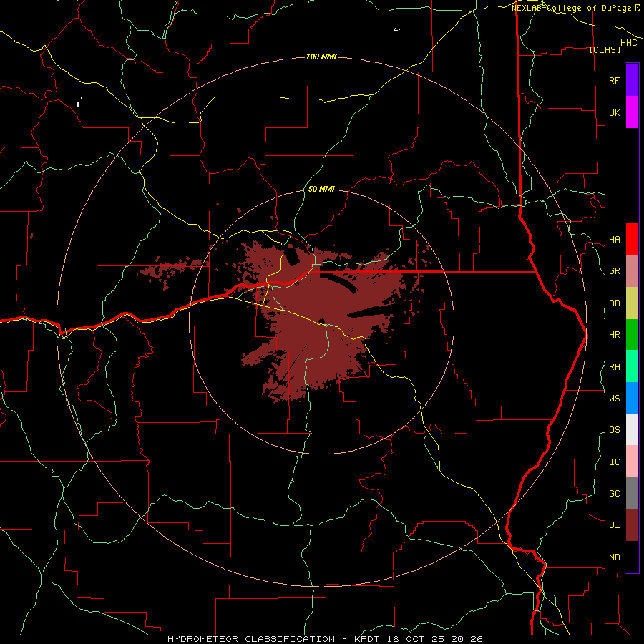Click the "[CLAS]" units label
Screen dimensions: 644x644
point(605,49)
